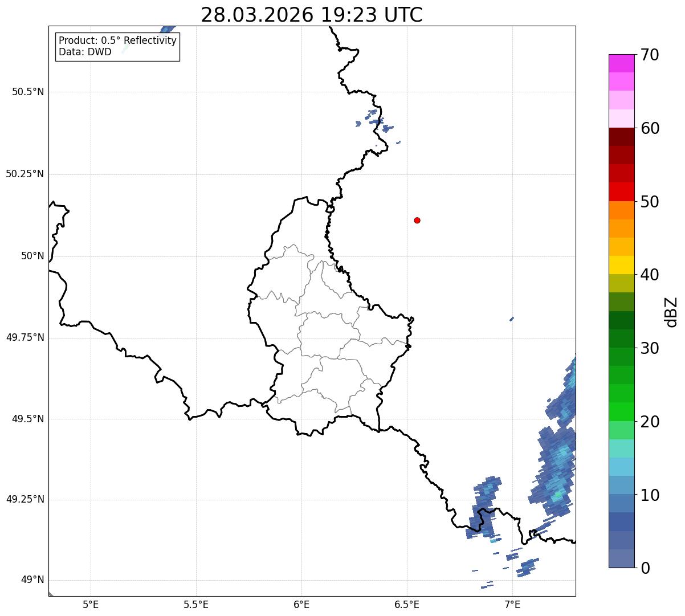Click the 20 tick label on colorbar

point(650,422)
